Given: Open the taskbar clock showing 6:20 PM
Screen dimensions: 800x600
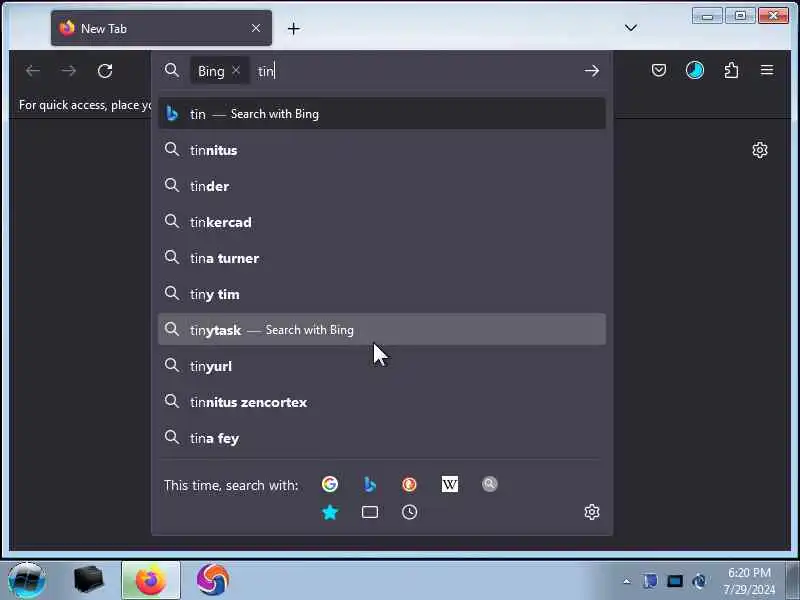Looking at the screenshot, I should pos(749,581).
